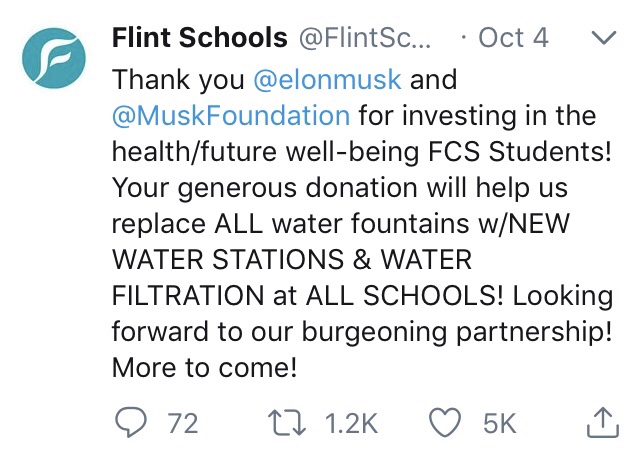Viewport: 640px width, 465px height.
Task: Click the 72 replies count
Action: pos(182,423)
